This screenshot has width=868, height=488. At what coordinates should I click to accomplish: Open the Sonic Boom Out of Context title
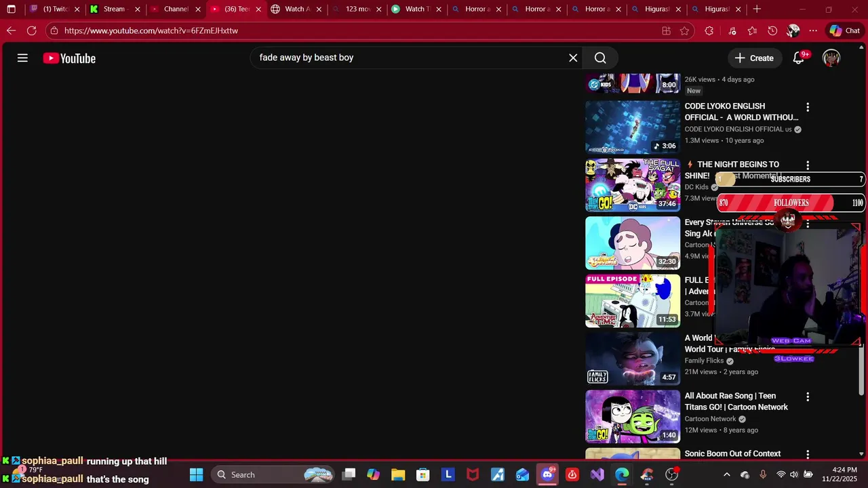732,453
